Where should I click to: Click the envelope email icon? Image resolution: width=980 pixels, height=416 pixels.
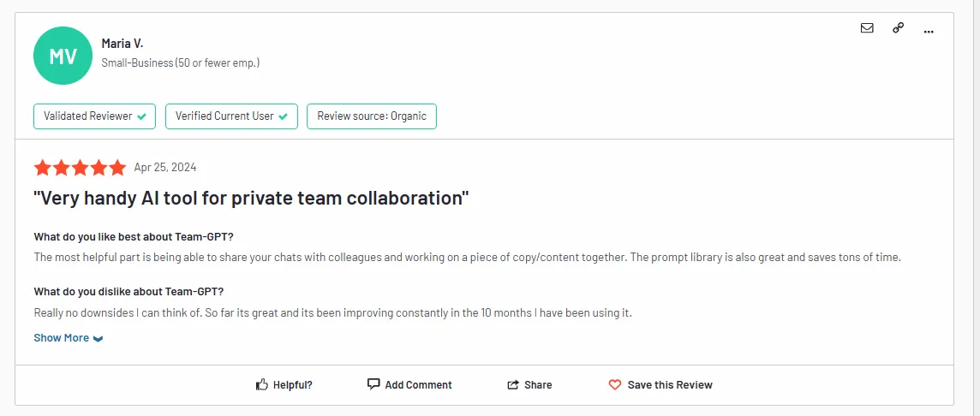(867, 28)
